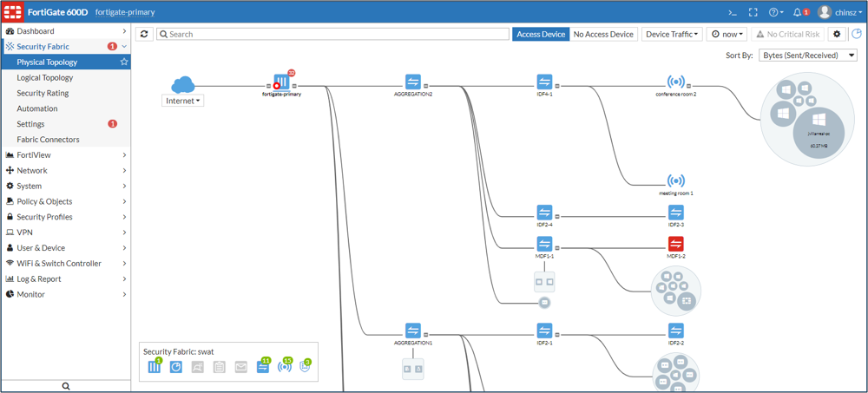Open the now time range dropdown
Image resolution: width=868 pixels, height=393 pixels.
coord(727,35)
